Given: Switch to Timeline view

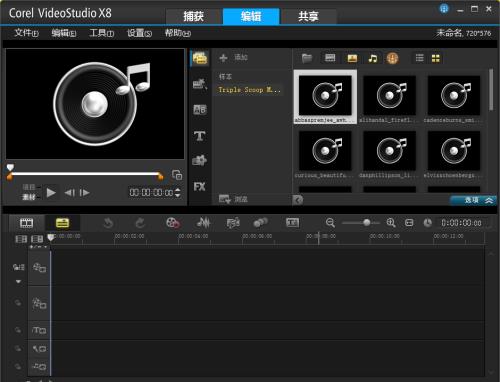Looking at the screenshot, I should (x=62, y=223).
